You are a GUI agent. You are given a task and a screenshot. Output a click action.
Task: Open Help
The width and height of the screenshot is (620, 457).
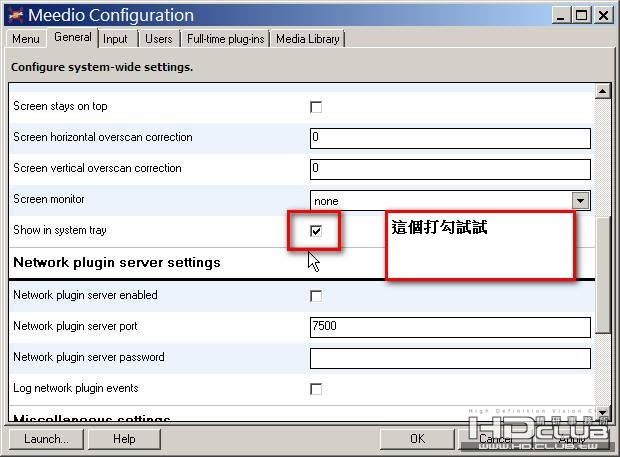[x=124, y=439]
